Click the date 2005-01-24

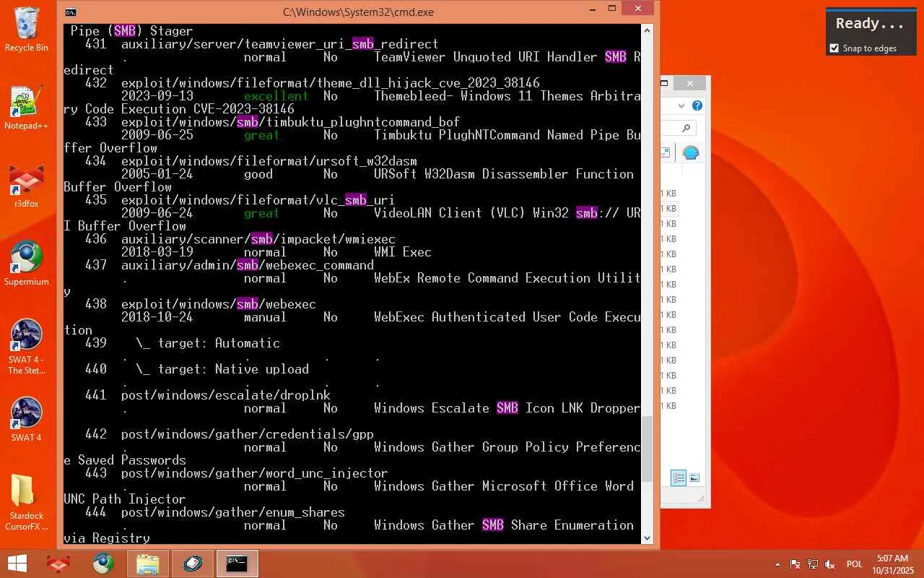tap(157, 174)
